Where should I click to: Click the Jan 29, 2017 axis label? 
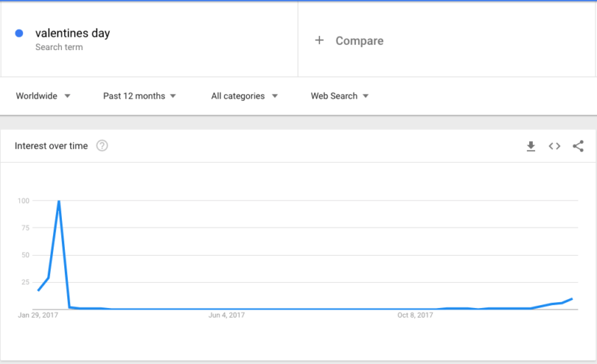pyautogui.click(x=38, y=316)
